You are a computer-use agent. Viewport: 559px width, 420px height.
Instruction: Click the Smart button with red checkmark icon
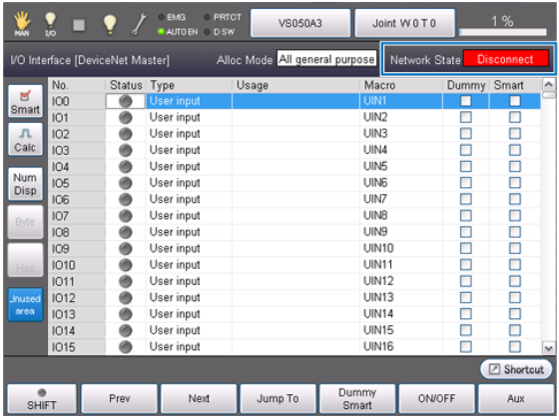[25, 101]
